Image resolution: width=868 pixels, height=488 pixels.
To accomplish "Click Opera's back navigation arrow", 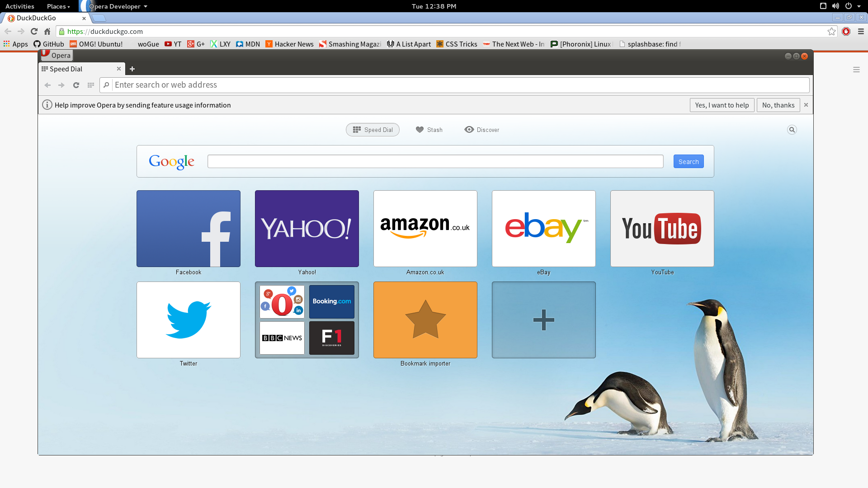I will (47, 85).
